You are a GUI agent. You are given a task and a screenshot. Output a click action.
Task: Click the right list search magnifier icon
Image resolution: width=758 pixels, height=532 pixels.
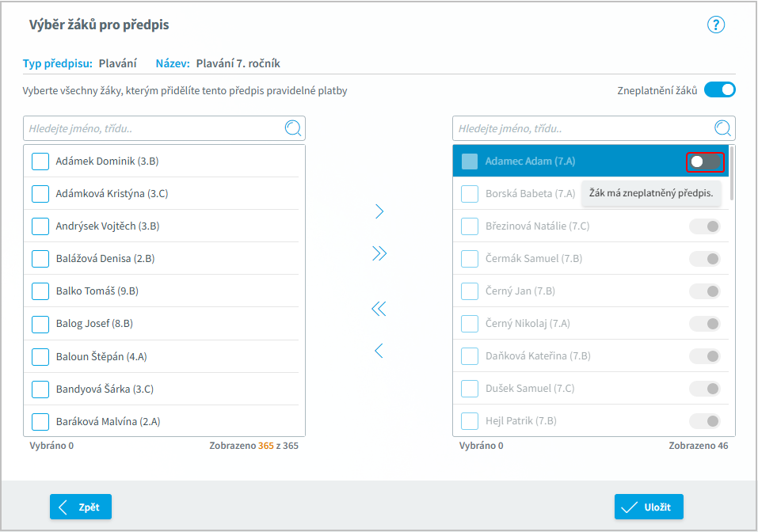pos(722,128)
